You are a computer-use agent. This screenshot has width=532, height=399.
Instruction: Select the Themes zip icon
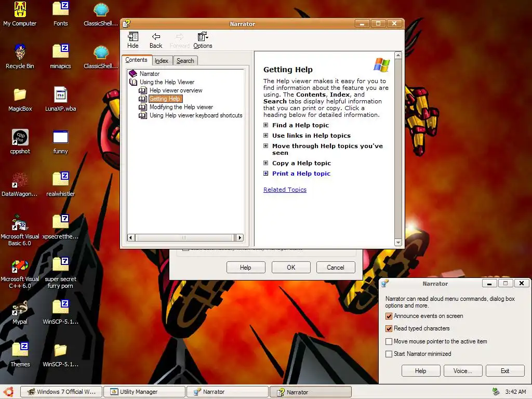[x=20, y=355]
